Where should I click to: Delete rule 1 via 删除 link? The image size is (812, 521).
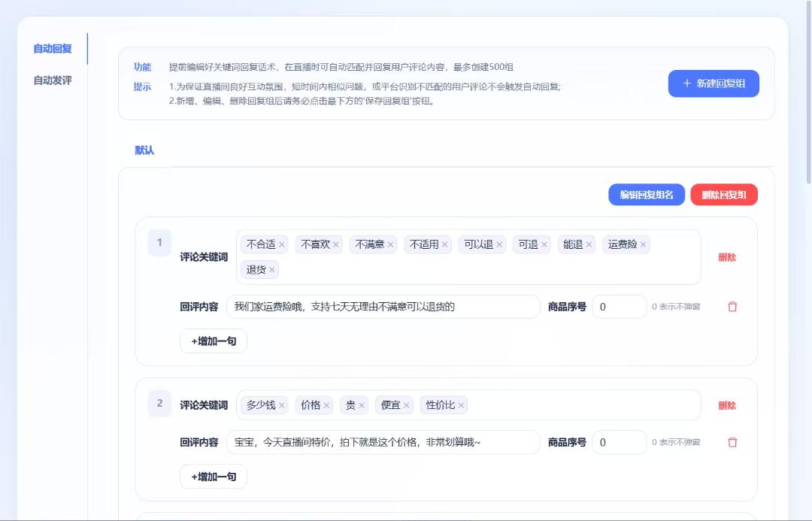727,257
